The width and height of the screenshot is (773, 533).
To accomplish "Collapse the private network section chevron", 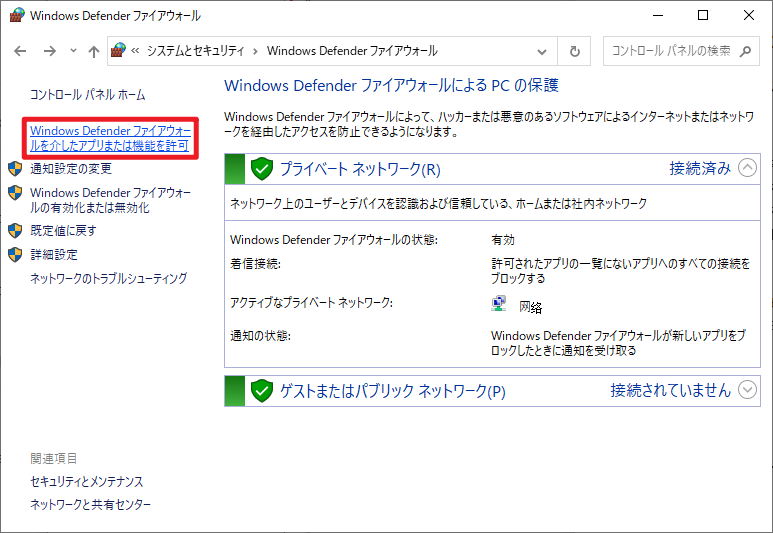I will 747,168.
